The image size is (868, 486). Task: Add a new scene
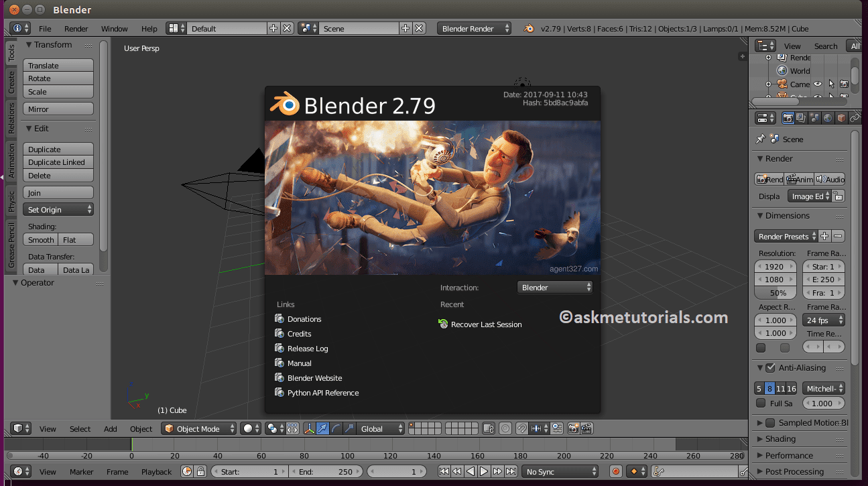(x=405, y=28)
